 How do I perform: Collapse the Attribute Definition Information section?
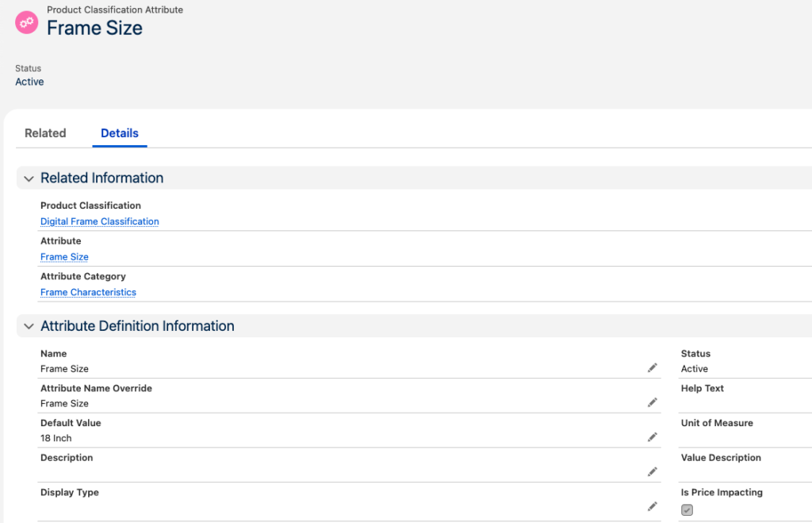pos(29,326)
